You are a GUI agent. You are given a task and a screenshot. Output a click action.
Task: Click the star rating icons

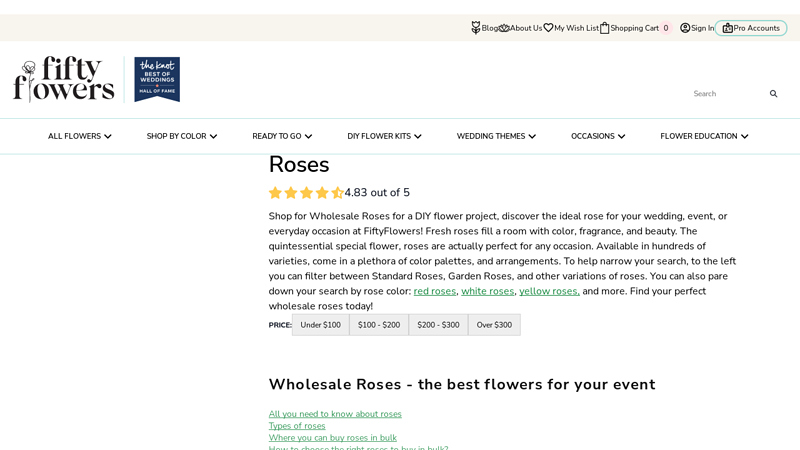click(306, 193)
